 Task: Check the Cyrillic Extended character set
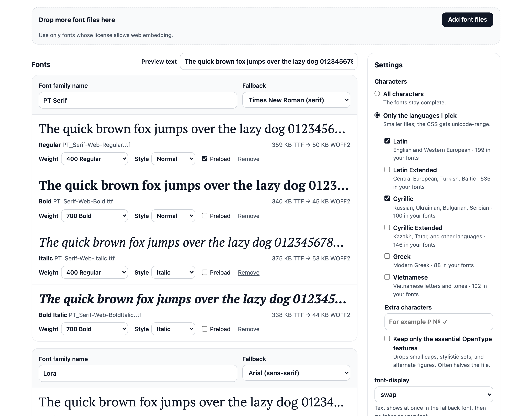click(387, 228)
